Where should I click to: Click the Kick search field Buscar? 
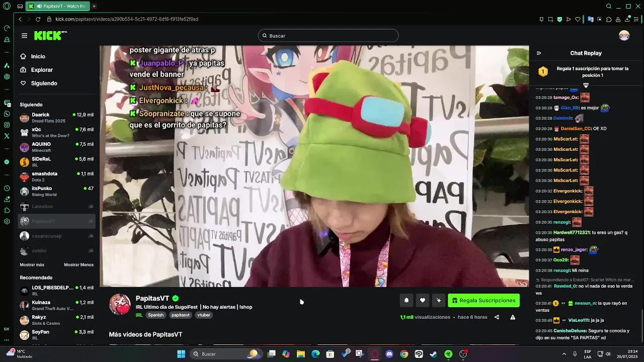(x=328, y=36)
